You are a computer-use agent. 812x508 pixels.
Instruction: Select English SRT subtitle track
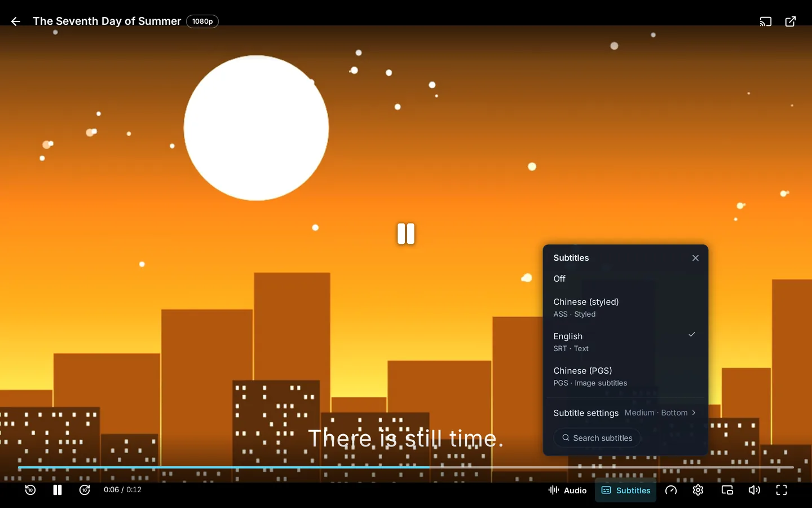click(x=625, y=342)
